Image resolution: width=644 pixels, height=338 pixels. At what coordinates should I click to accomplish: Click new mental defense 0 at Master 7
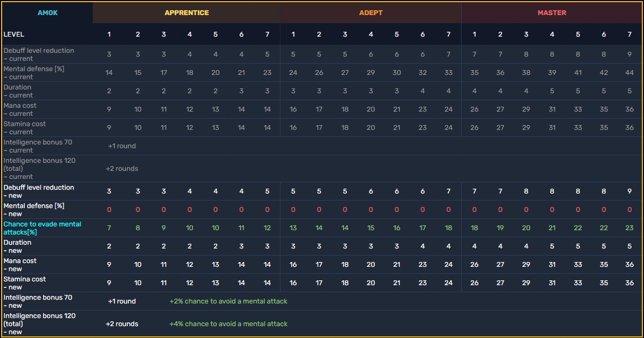point(629,210)
